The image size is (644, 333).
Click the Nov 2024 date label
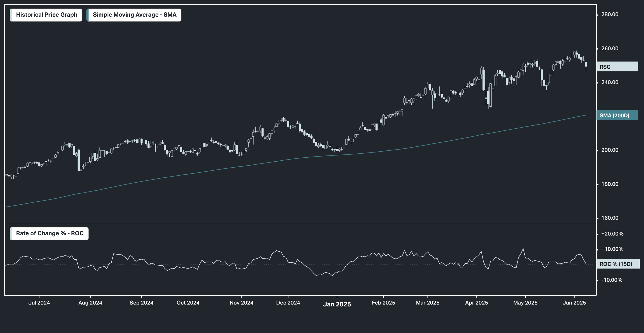point(241,303)
